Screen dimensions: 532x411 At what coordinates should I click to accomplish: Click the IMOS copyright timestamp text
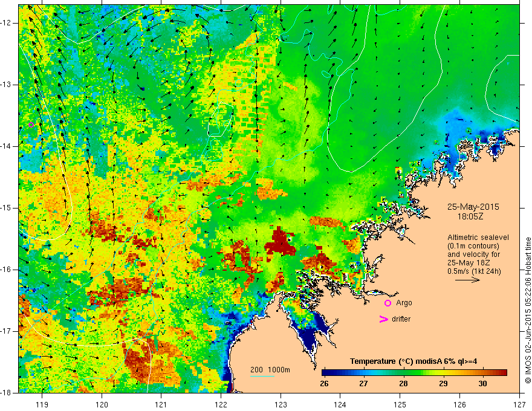(x=528, y=310)
